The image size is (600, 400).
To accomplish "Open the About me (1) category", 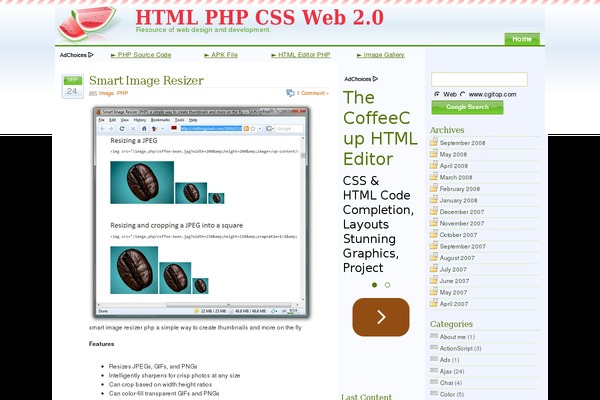I will 457,337.
